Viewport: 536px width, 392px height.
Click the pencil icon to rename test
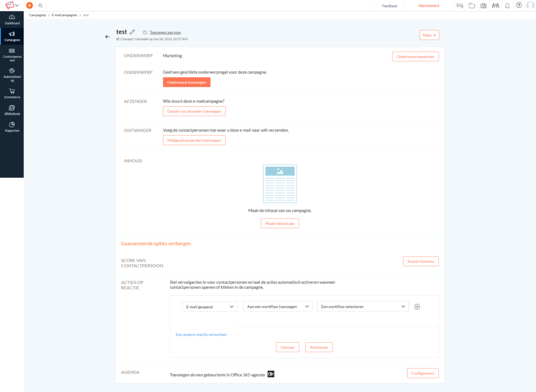132,32
